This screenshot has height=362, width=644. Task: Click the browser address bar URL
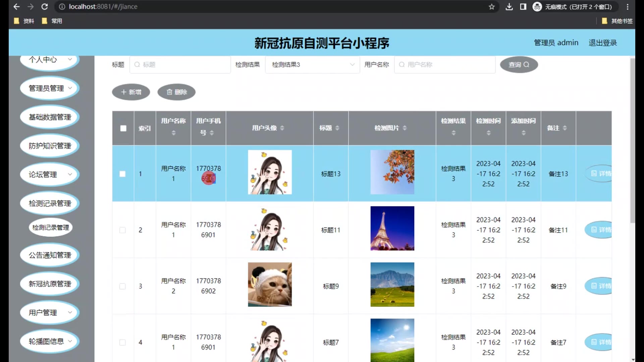point(103,7)
